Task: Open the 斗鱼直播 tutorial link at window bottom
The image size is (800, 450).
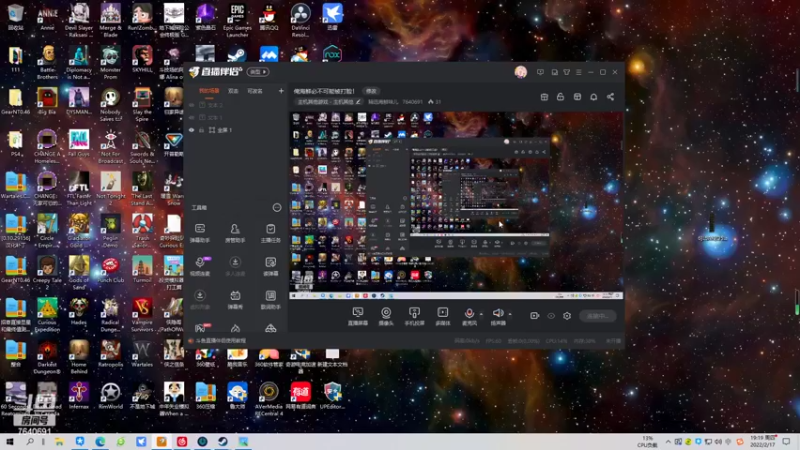Action: pos(221,341)
